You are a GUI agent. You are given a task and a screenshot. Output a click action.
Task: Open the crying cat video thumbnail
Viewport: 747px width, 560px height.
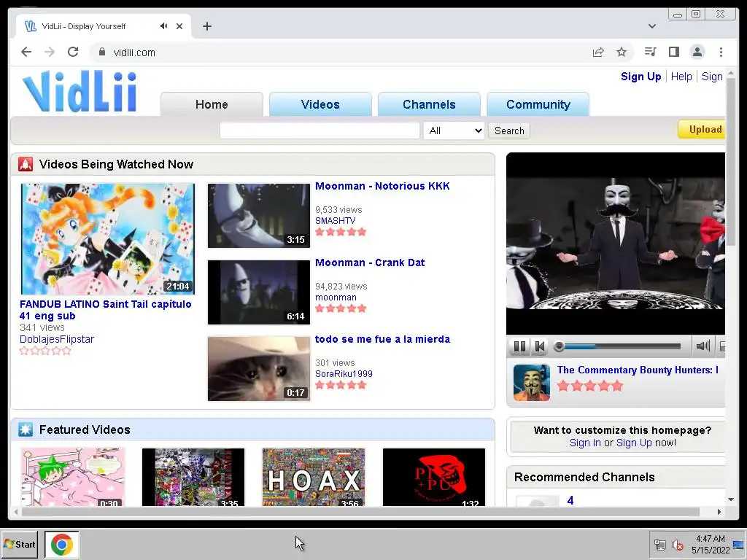point(259,368)
